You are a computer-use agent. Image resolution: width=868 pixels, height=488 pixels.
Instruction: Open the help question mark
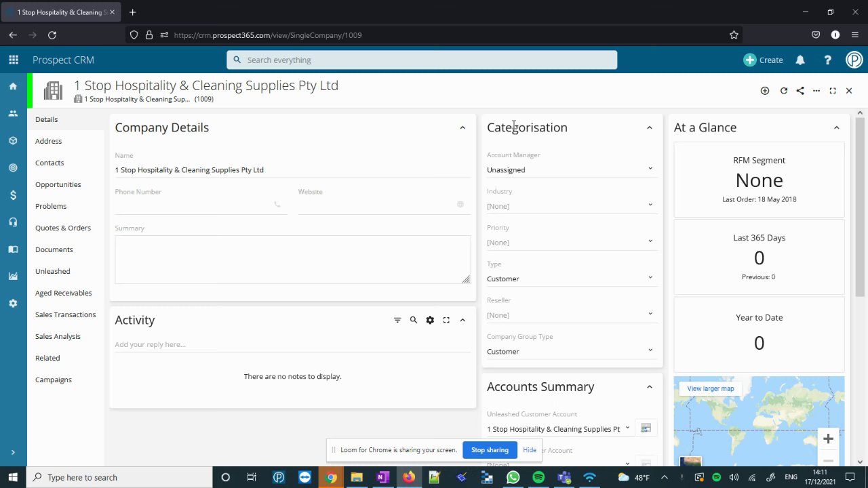827,60
